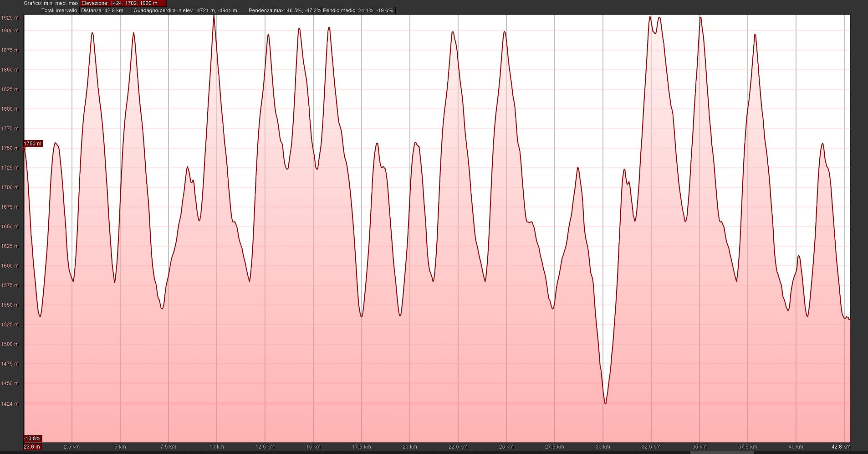Click the 35 km x-axis label
The image size is (868, 454).
pos(699,447)
